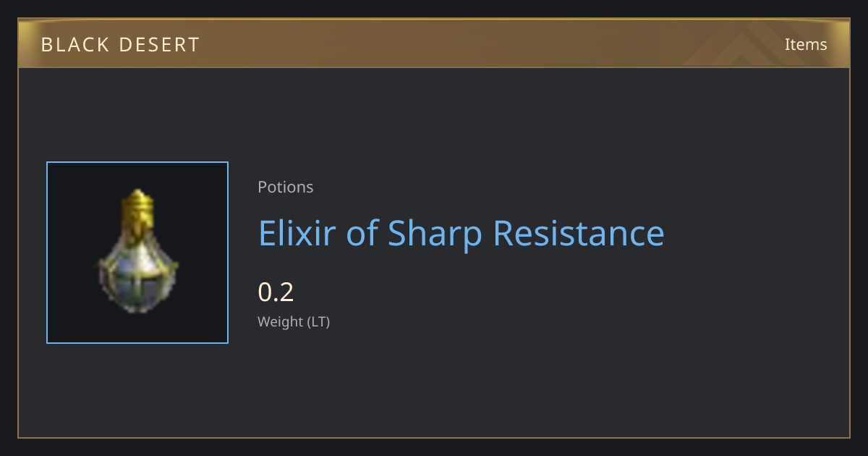Viewport: 868px width, 456px height.
Task: Click the word DESERT in the header
Action: coord(163,45)
